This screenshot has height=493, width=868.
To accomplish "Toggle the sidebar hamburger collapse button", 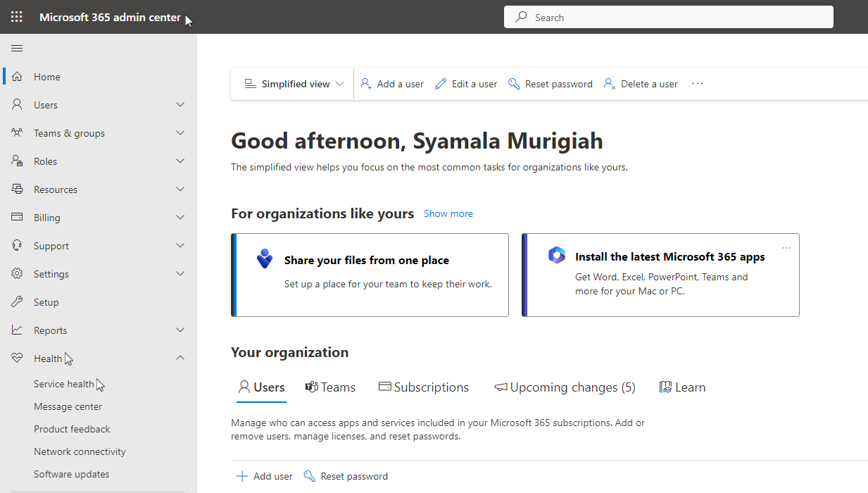I will (x=17, y=48).
